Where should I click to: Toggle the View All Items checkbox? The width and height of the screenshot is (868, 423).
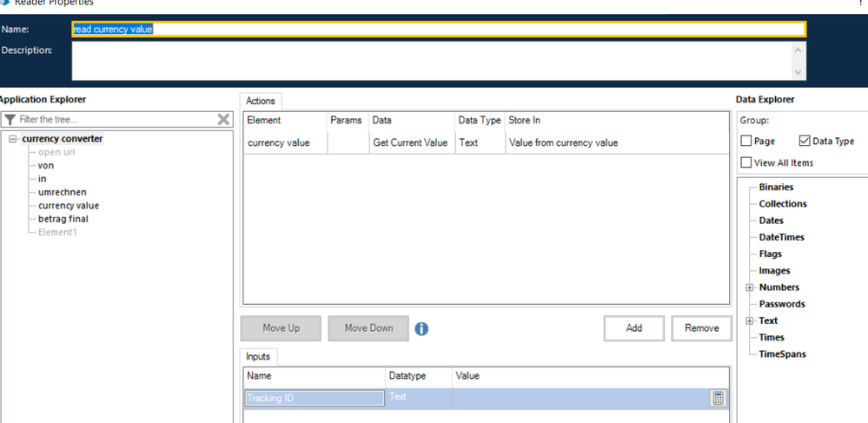click(746, 162)
